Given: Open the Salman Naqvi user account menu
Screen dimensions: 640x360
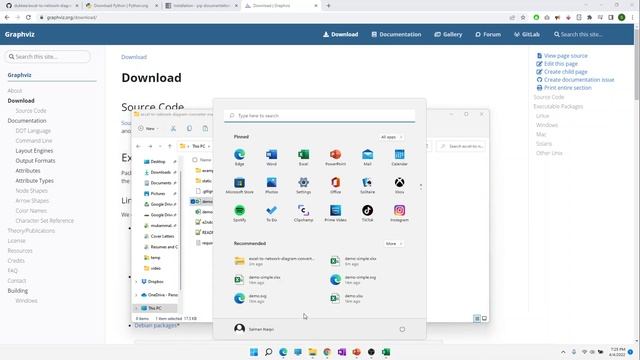Looking at the screenshot, I should pyautogui.click(x=254, y=329).
